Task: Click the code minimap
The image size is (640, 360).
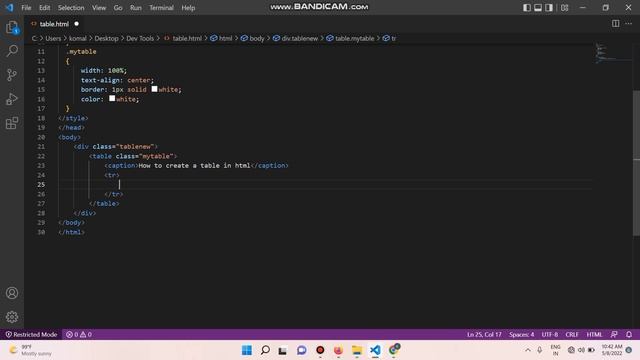Action: pos(612,53)
